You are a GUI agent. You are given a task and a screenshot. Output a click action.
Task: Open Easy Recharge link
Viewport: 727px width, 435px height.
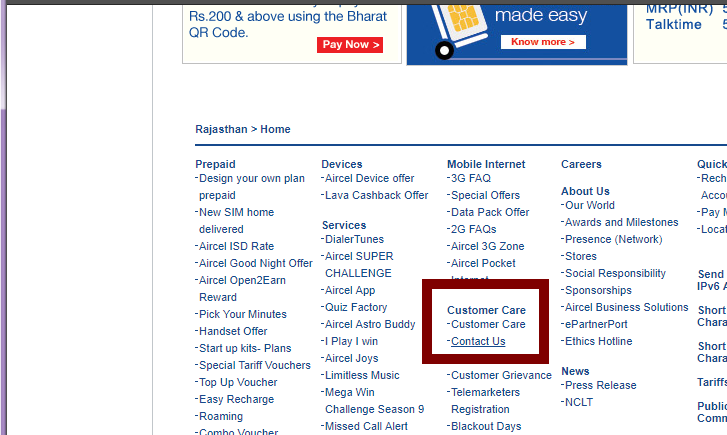236,399
